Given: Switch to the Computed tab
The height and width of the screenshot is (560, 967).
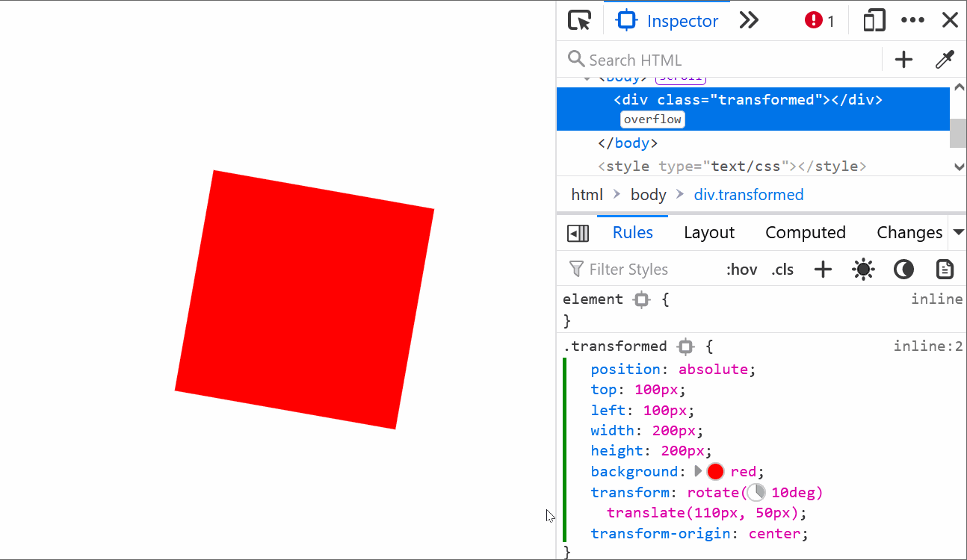Looking at the screenshot, I should point(806,233).
